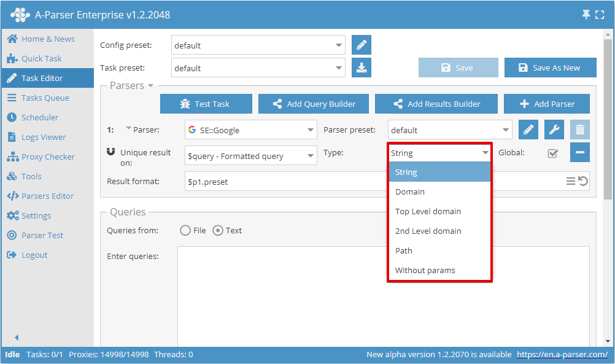Screen dimensions: 615x364
Task: Run a Test Task
Action: pos(206,104)
